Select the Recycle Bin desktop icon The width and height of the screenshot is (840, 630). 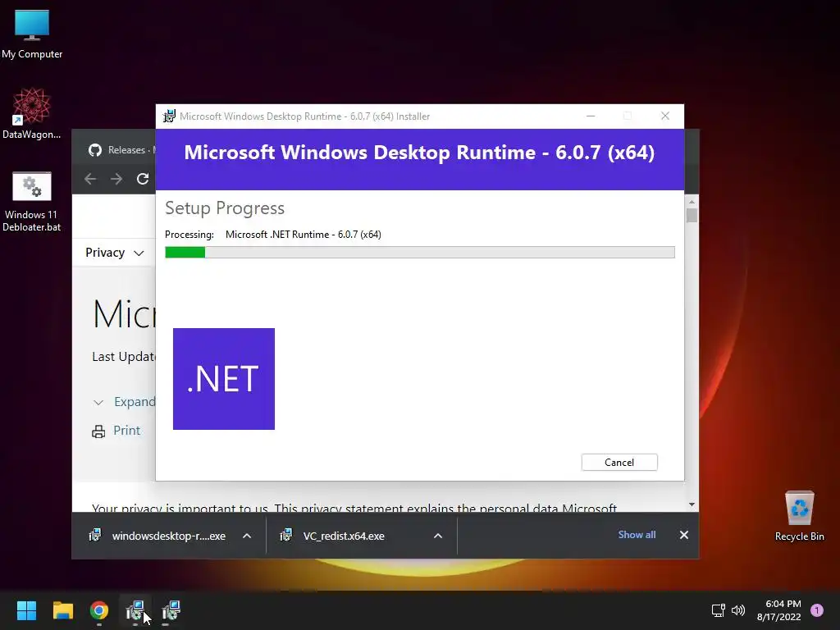799,516
